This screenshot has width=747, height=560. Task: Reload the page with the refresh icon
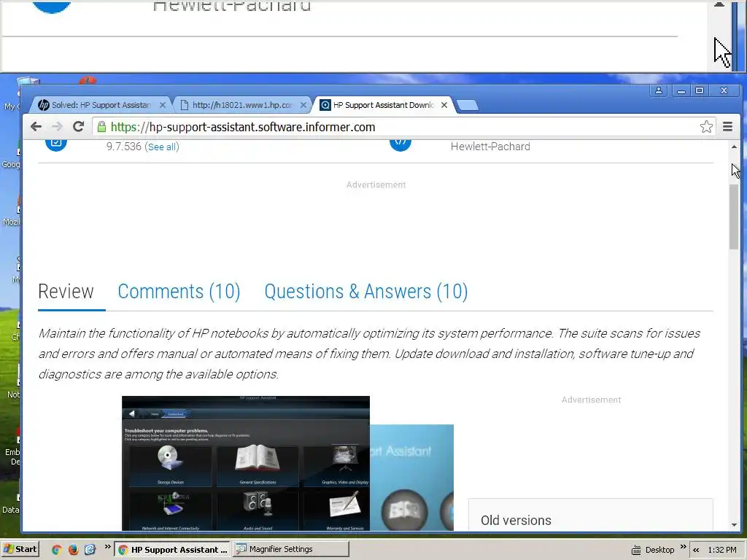tap(78, 127)
